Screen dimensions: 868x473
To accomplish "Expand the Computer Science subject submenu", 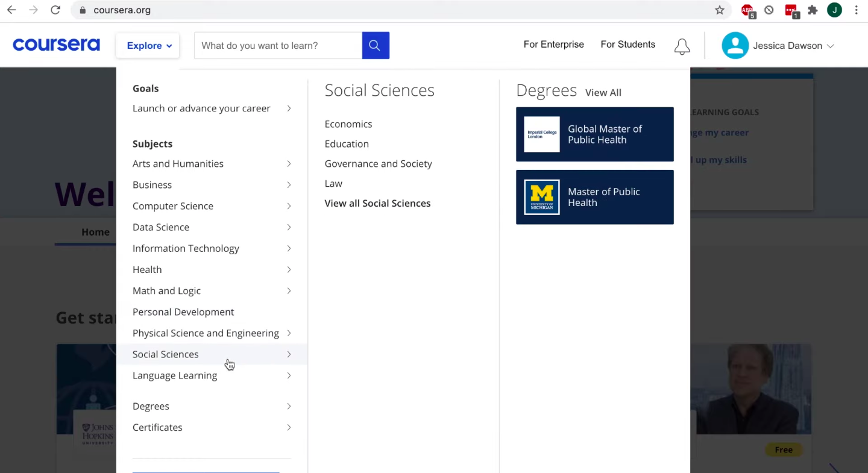I will click(173, 205).
